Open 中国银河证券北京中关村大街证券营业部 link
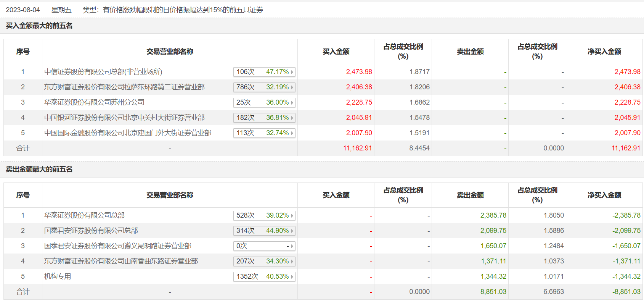The image size is (644, 302). click(x=124, y=118)
